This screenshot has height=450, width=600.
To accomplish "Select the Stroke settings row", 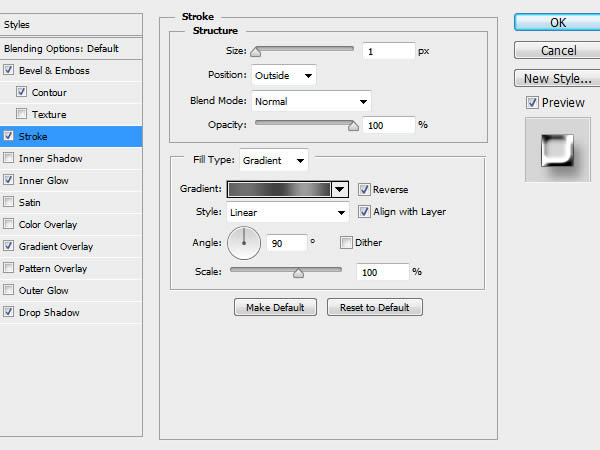I will pos(71,136).
